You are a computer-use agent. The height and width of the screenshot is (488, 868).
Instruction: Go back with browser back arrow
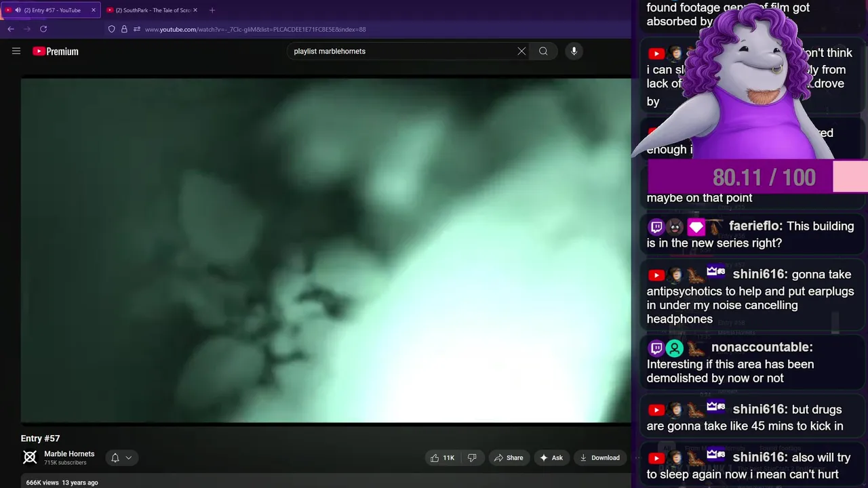point(10,29)
